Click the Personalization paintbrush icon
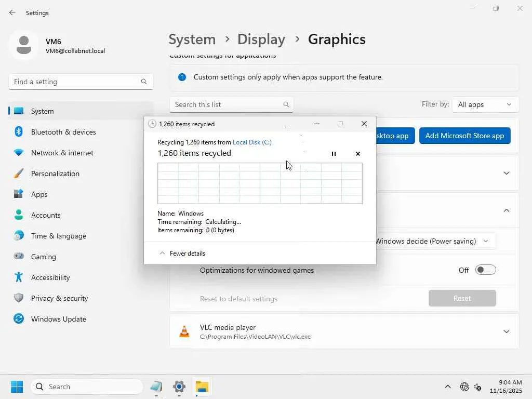This screenshot has height=399, width=532. tap(19, 174)
